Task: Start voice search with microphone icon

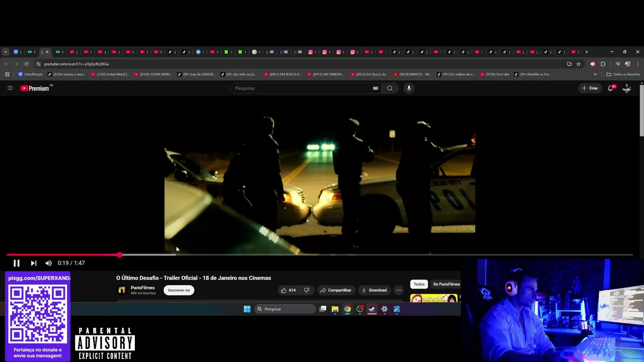Action: (x=409, y=88)
